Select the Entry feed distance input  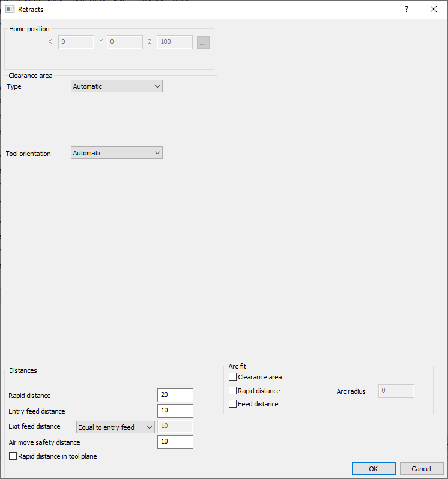[x=175, y=411]
